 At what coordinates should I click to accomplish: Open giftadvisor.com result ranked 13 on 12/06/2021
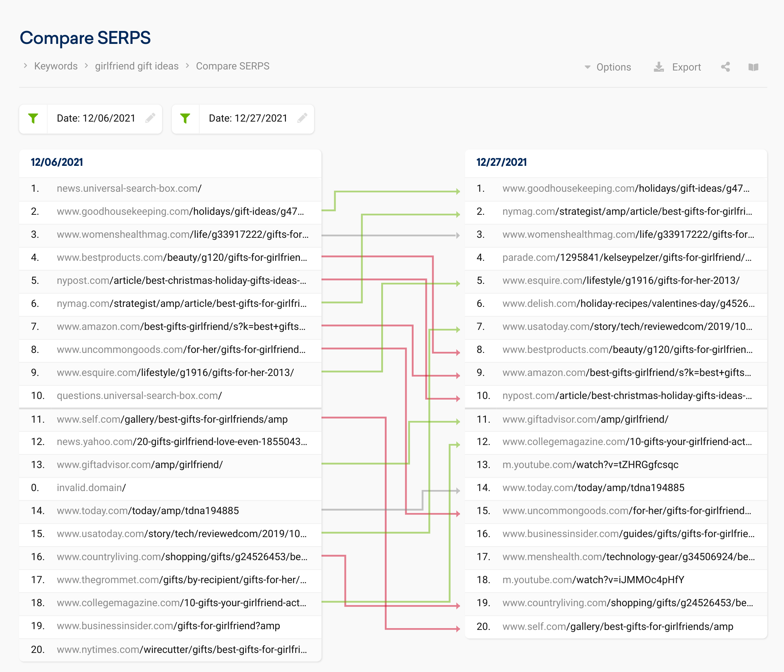(140, 464)
